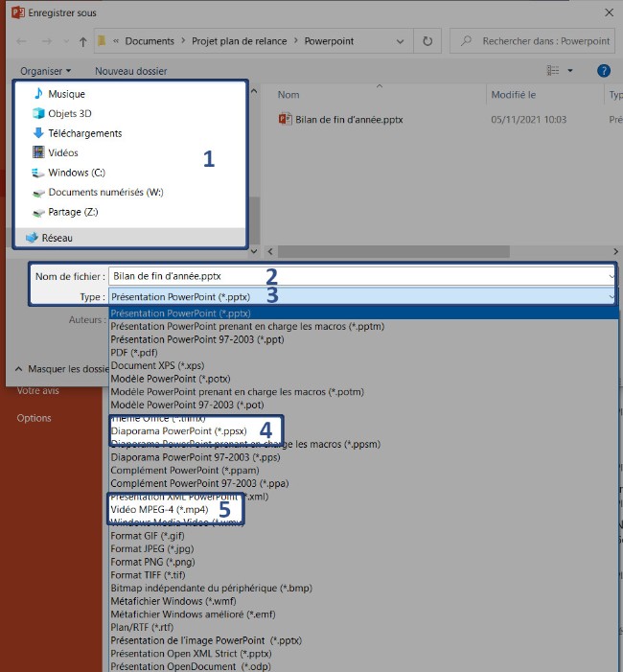Click the Objets 3D cube icon
This screenshot has width=623, height=672.
click(x=38, y=113)
